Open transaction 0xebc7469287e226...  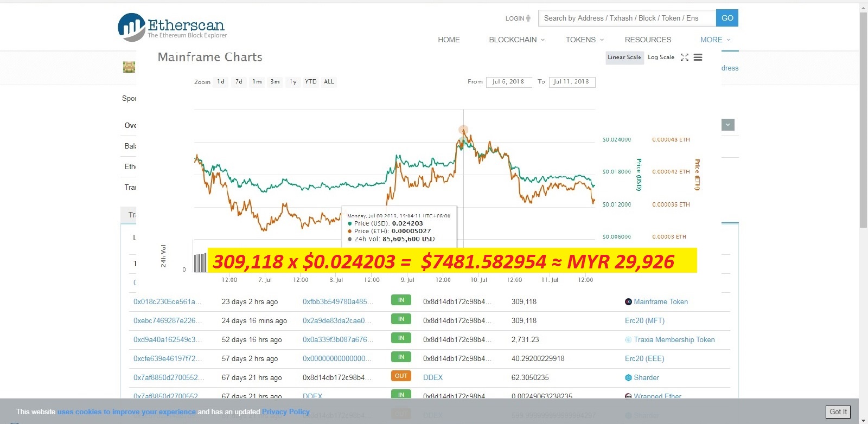168,321
